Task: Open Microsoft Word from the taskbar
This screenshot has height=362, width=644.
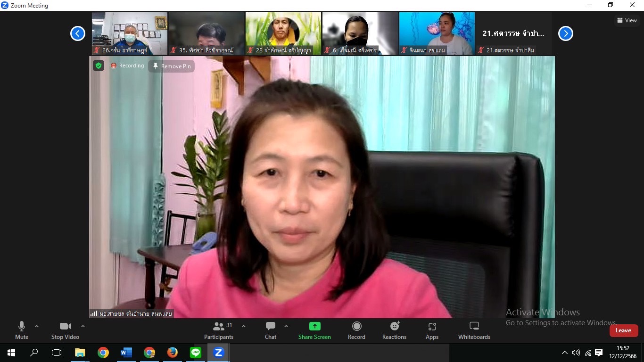Action: point(126,353)
